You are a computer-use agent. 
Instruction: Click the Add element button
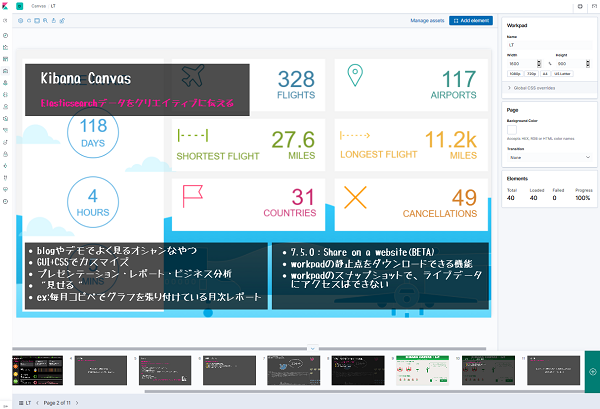[471, 21]
